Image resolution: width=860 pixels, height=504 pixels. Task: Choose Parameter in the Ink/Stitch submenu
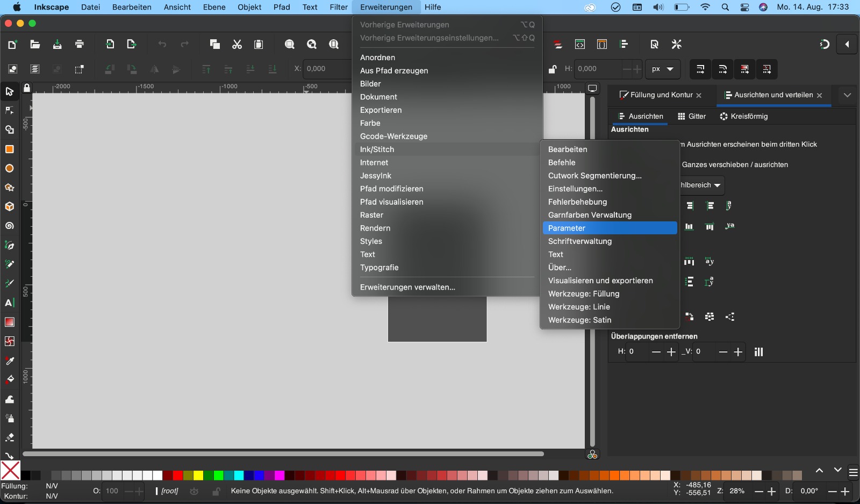610,228
